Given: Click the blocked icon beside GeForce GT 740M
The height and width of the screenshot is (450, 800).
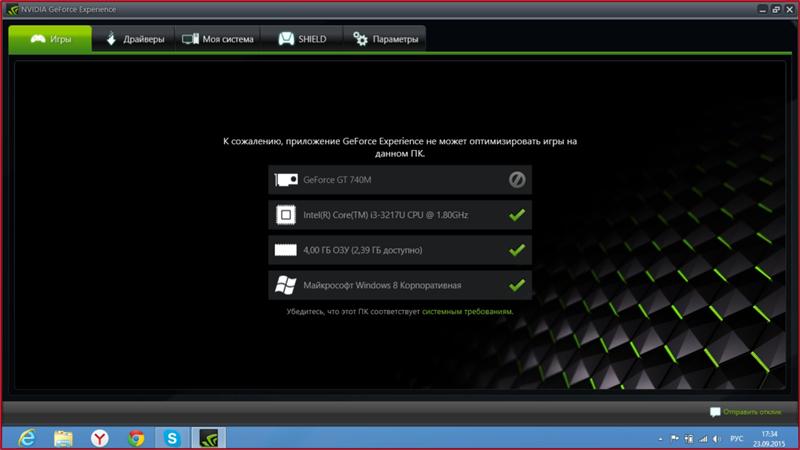Looking at the screenshot, I should [517, 180].
